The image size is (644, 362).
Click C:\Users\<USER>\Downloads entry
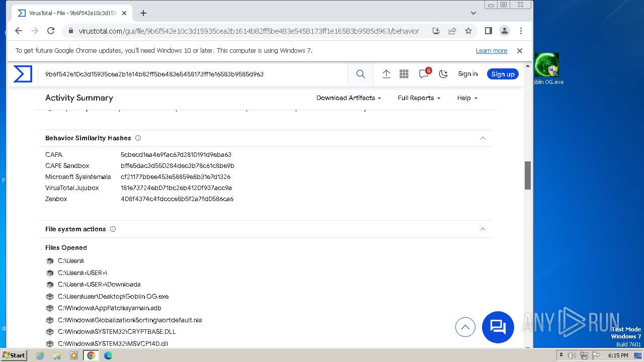click(x=99, y=285)
